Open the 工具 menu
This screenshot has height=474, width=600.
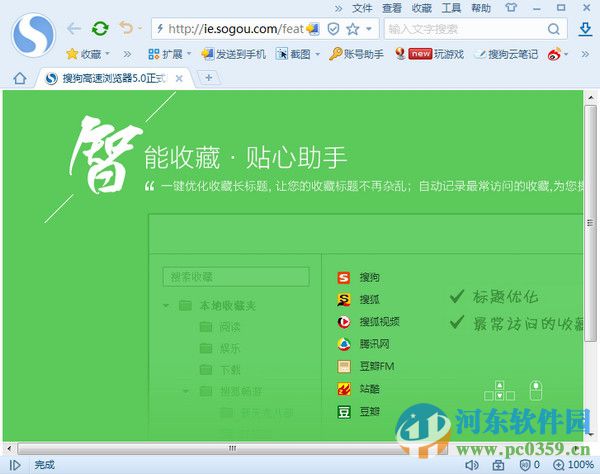[x=451, y=8]
